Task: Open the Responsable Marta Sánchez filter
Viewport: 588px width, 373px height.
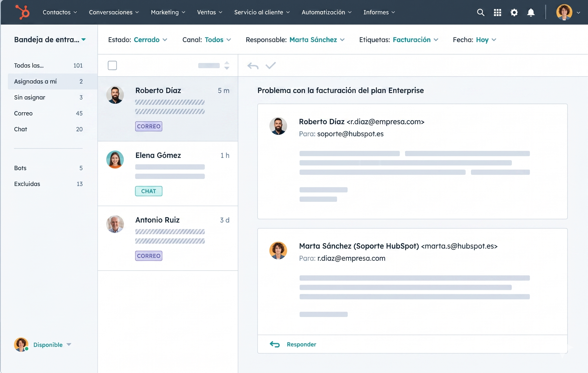Action: [x=295, y=40]
